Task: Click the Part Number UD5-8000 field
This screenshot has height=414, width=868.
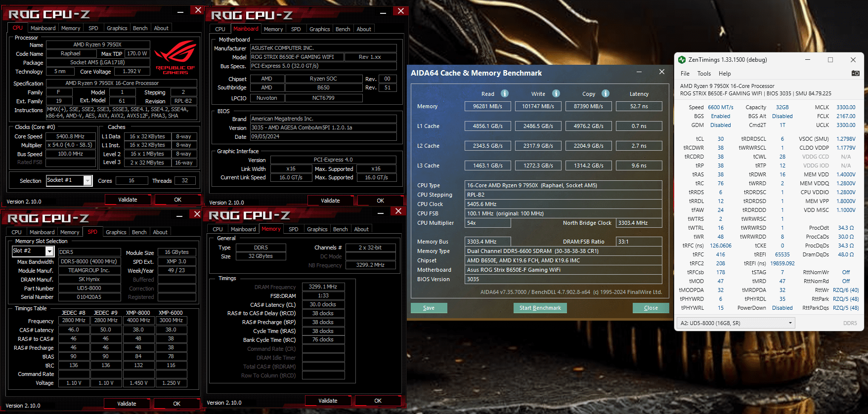Action: point(89,288)
